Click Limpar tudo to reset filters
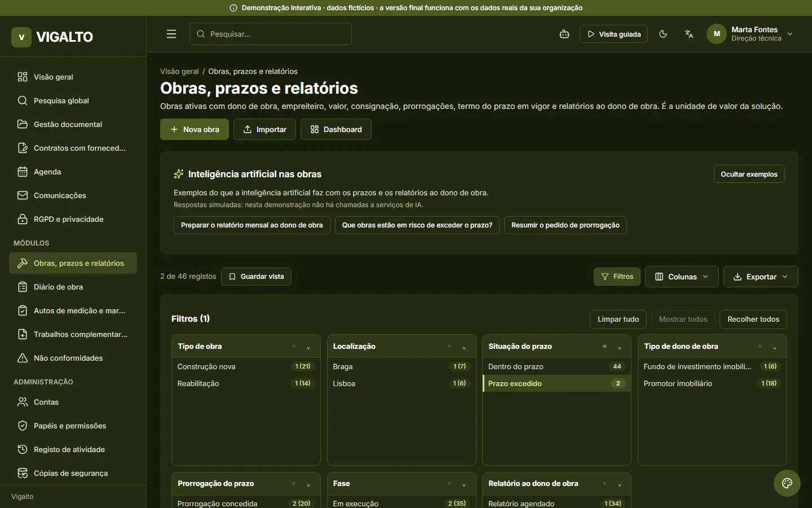 coord(618,319)
